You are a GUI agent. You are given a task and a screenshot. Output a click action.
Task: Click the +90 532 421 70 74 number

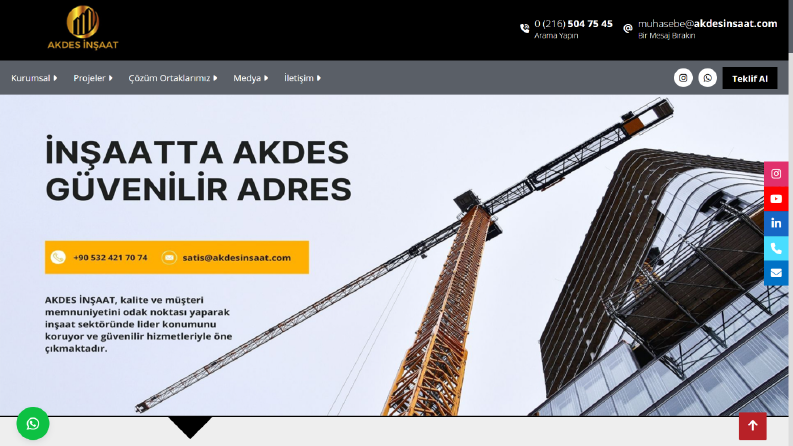pyautogui.click(x=110, y=257)
